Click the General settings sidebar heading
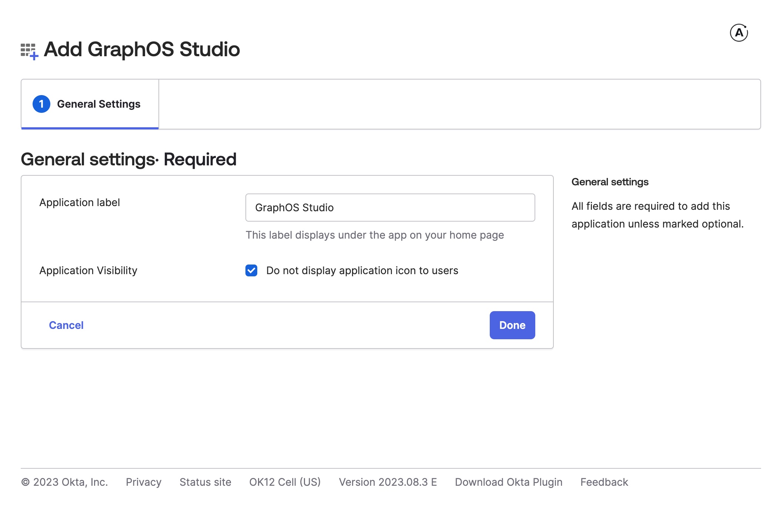Image resolution: width=777 pixels, height=532 pixels. pyautogui.click(x=609, y=182)
